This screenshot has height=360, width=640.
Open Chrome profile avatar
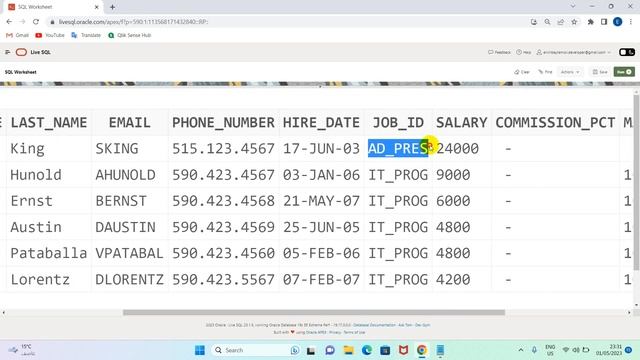618,22
